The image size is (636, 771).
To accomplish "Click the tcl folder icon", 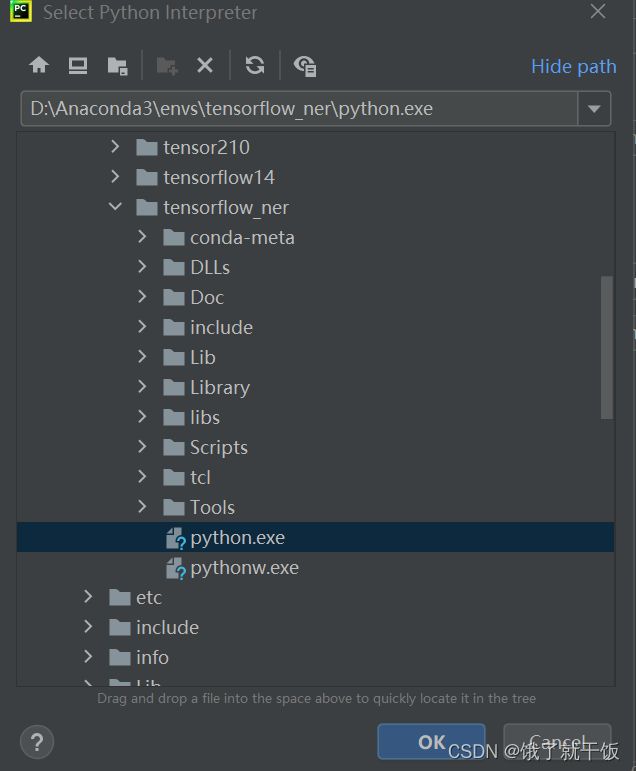I will pos(174,477).
